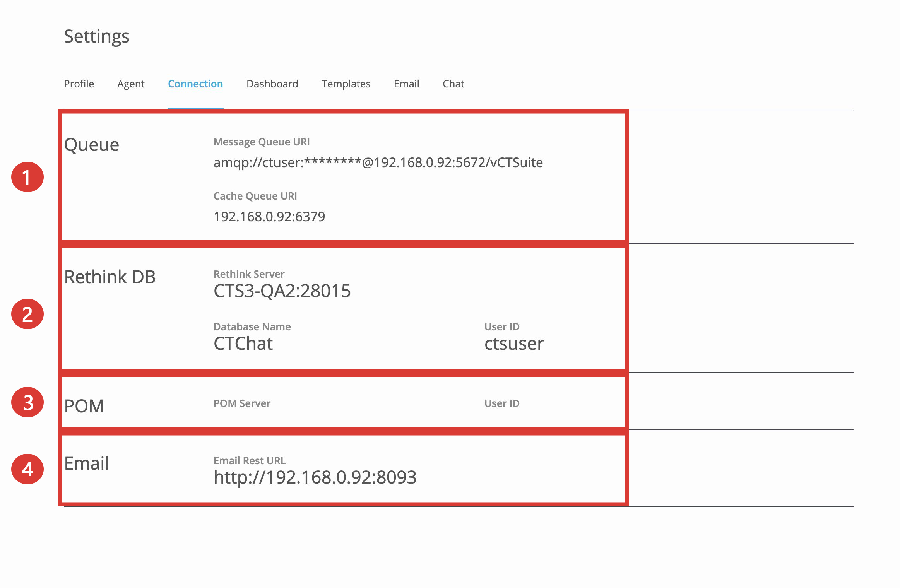
Task: Click the Cache Queue URI value 192.168.0.92:6379
Action: point(269,217)
